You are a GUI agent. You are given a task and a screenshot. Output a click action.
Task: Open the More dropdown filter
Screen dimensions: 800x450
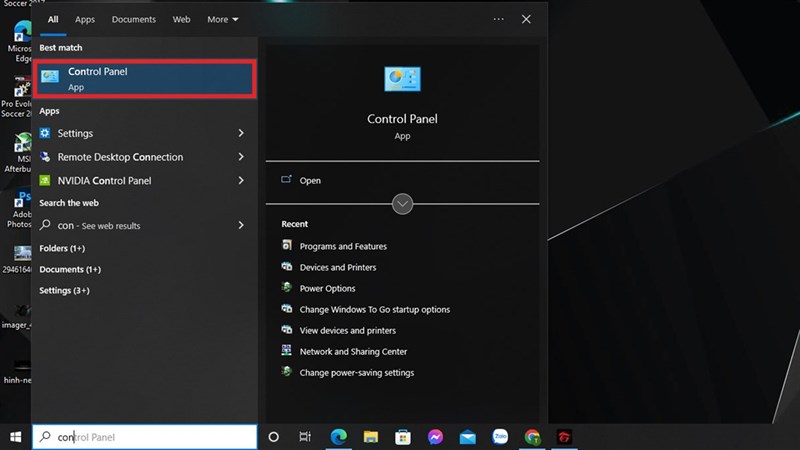tap(222, 19)
